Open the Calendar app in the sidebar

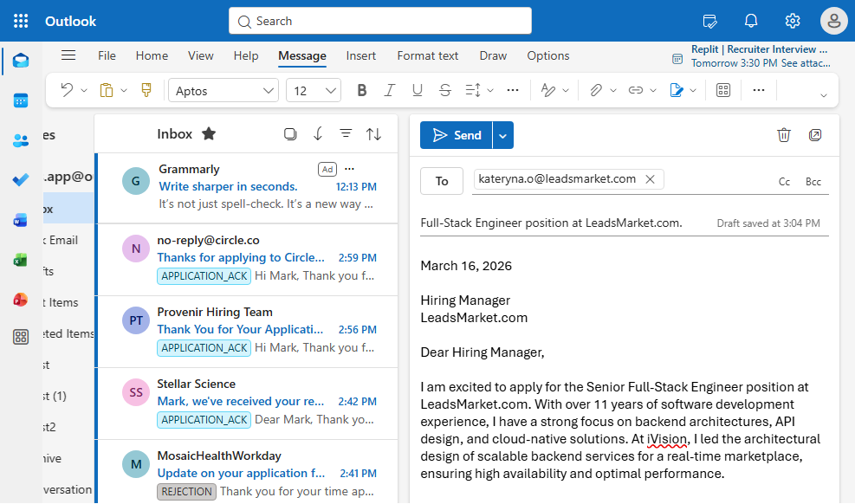(x=21, y=100)
